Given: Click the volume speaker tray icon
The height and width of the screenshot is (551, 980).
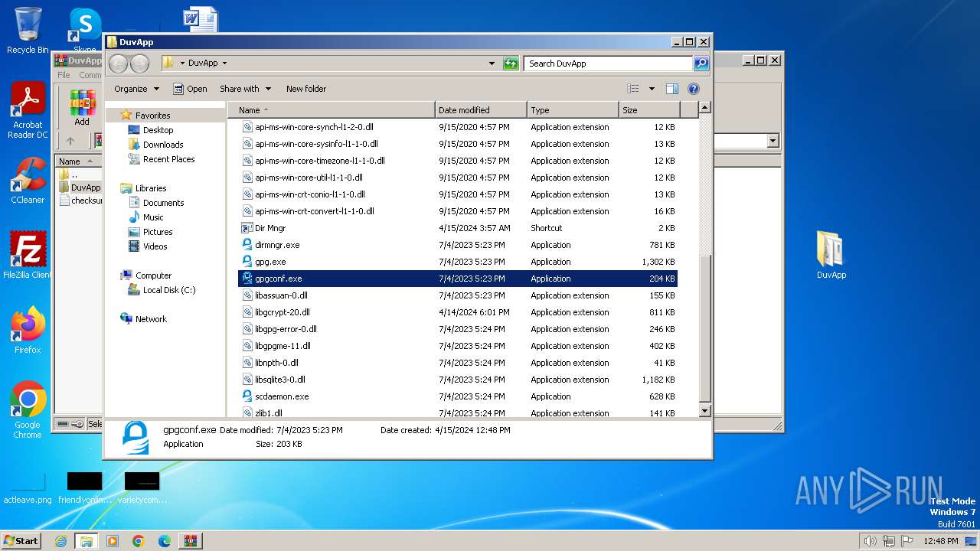Looking at the screenshot, I should (x=870, y=541).
